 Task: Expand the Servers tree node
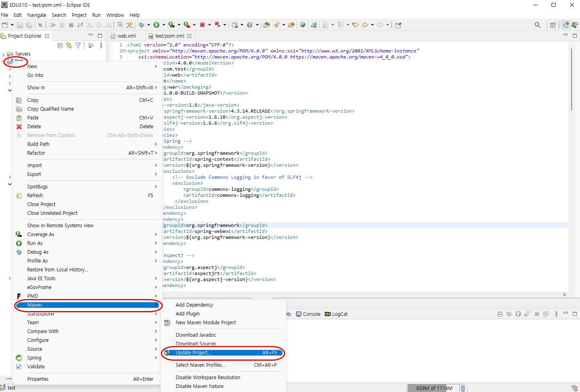(x=4, y=54)
